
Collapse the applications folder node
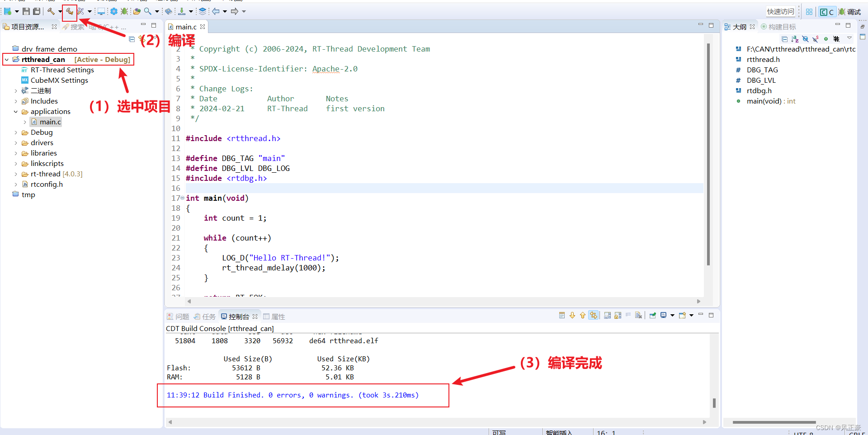[16, 112]
